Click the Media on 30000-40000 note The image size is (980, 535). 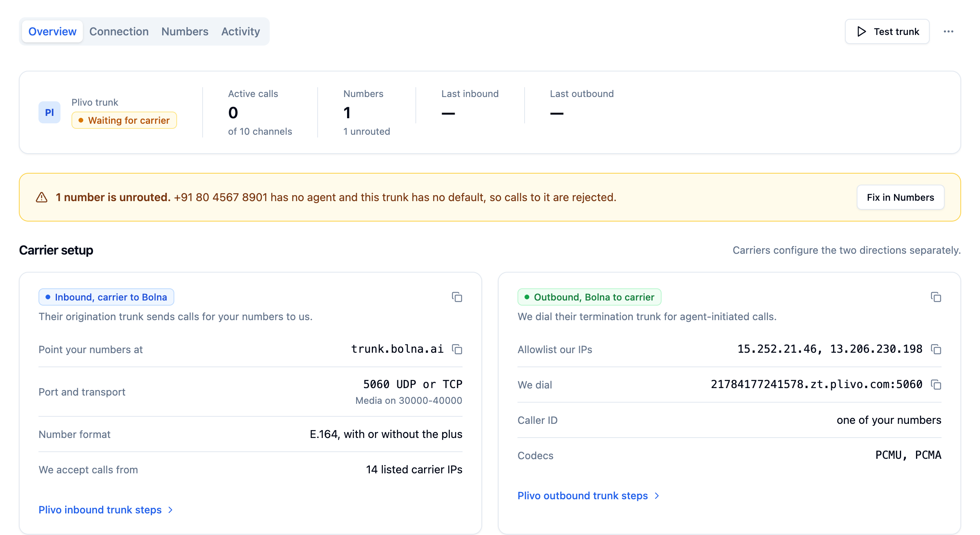coord(409,401)
